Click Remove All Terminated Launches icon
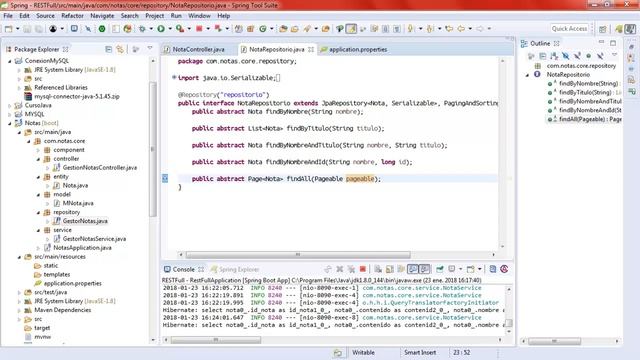This screenshot has height=360, width=640. tap(351, 269)
